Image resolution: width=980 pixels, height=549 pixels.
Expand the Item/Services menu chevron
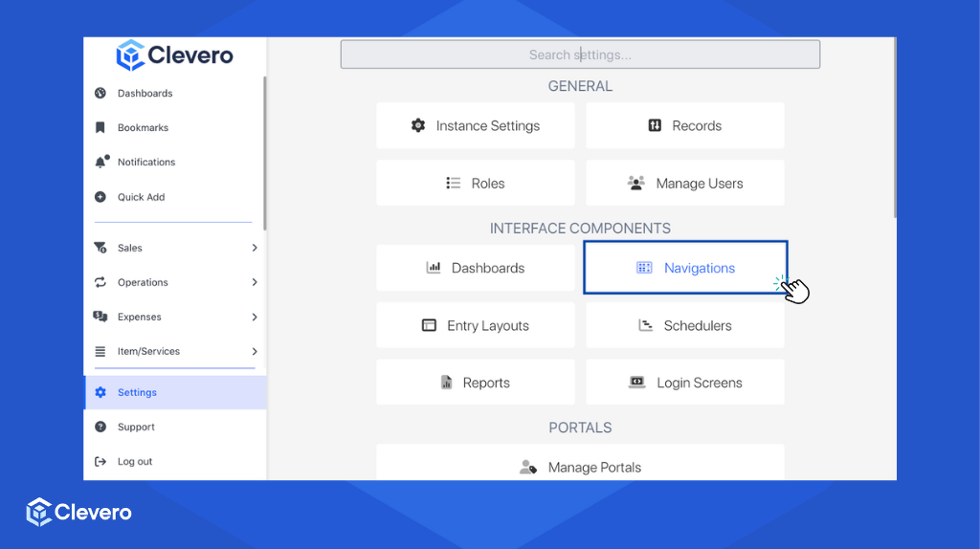point(255,351)
